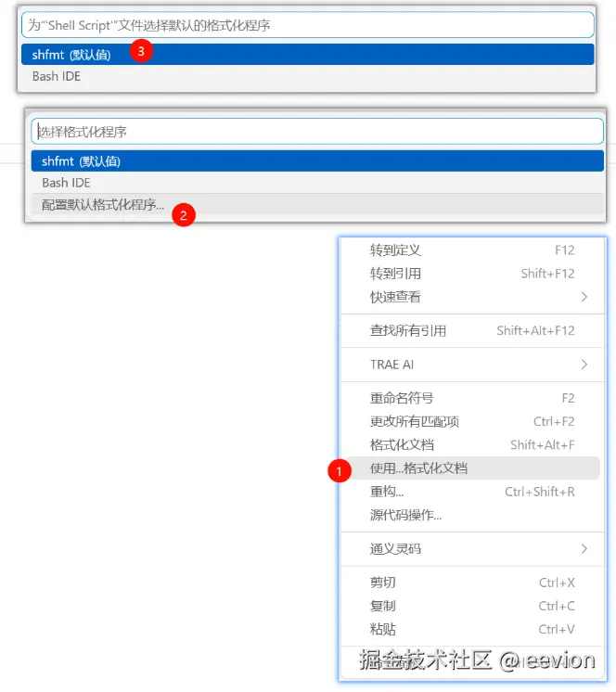This screenshot has width=616, height=692.
Task: Click 复制 in the context menu
Action: (x=472, y=606)
